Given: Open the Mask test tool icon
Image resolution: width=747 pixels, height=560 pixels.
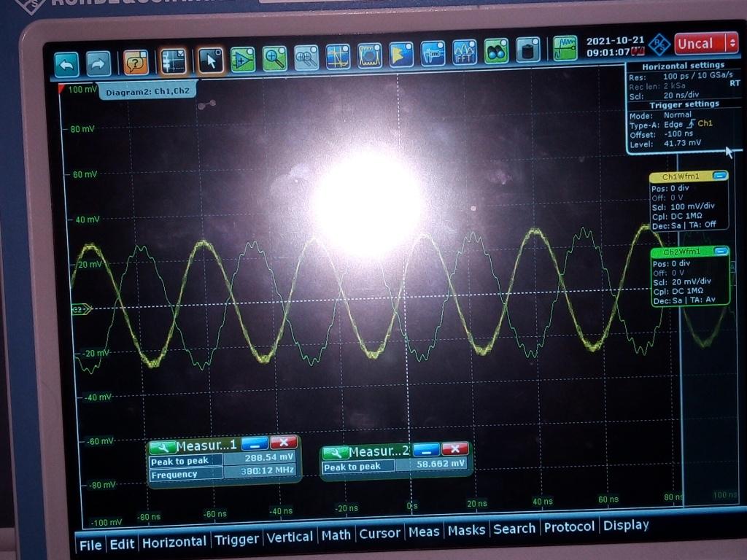Looking at the screenshot, I should [x=370, y=55].
